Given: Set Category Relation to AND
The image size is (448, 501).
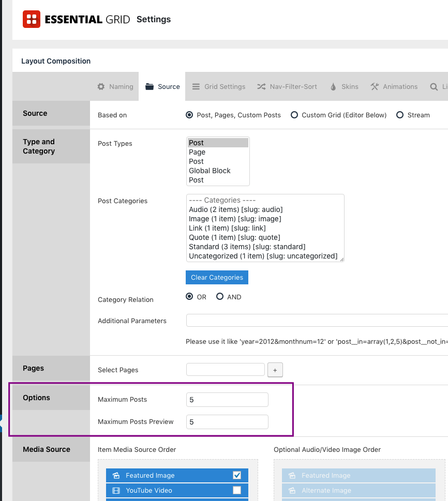Looking at the screenshot, I should pyautogui.click(x=220, y=296).
